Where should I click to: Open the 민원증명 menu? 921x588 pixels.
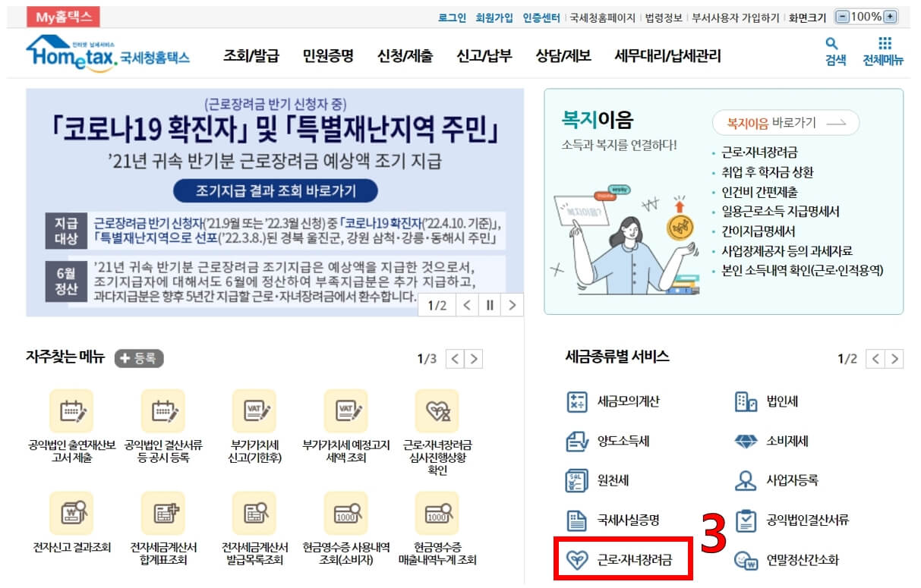point(328,55)
